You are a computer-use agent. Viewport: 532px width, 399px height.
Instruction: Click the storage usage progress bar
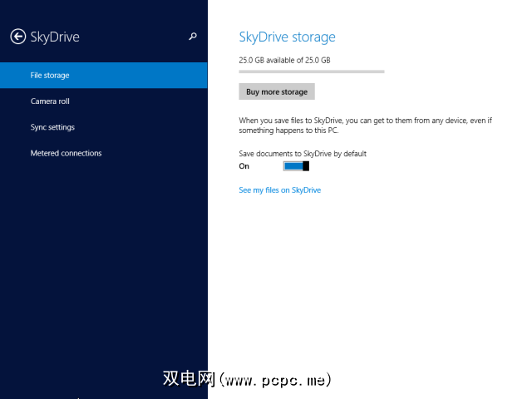(312, 71)
